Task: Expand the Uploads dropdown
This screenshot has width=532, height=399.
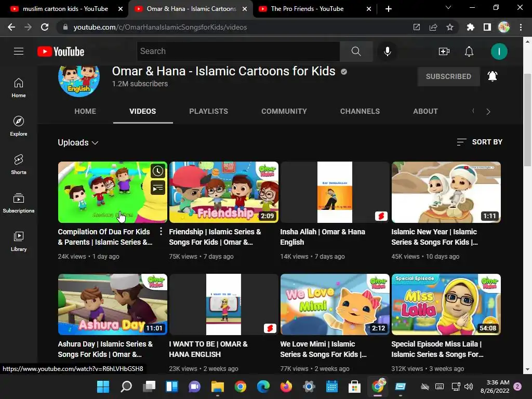Action: (78, 142)
